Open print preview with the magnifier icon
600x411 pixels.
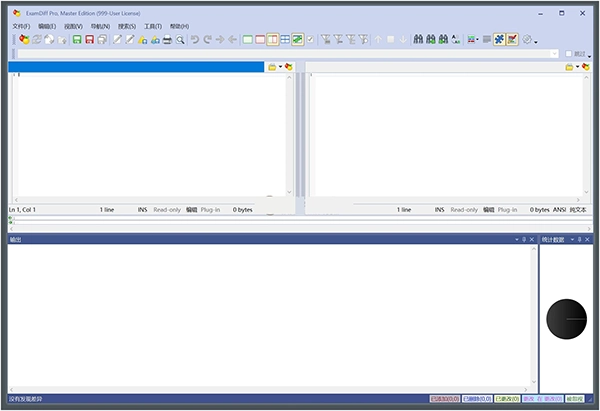tap(180, 39)
